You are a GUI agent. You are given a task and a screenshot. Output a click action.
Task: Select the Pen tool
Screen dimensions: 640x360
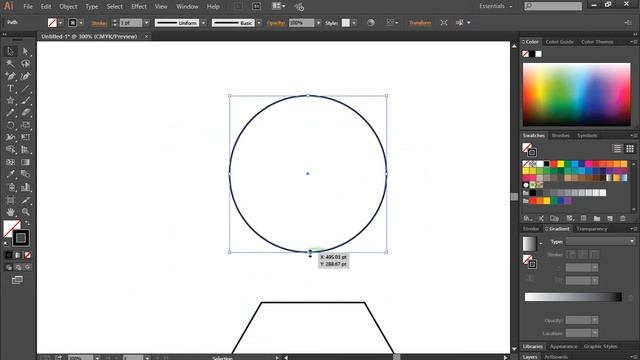click(x=10, y=76)
